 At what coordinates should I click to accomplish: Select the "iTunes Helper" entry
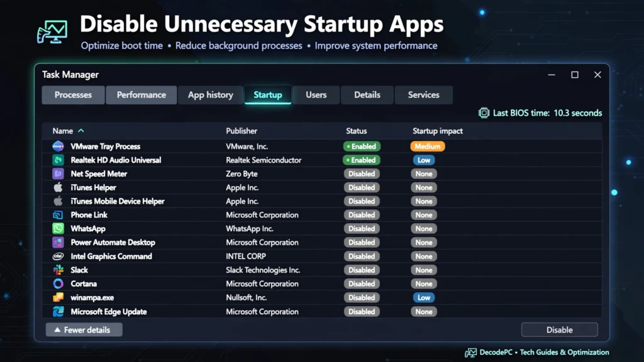coord(93,187)
